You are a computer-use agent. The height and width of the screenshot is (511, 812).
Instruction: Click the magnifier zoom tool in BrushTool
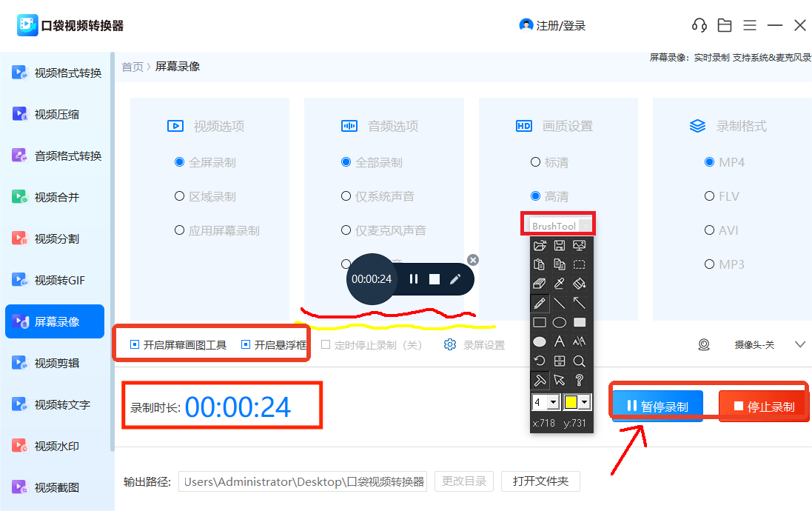point(580,361)
